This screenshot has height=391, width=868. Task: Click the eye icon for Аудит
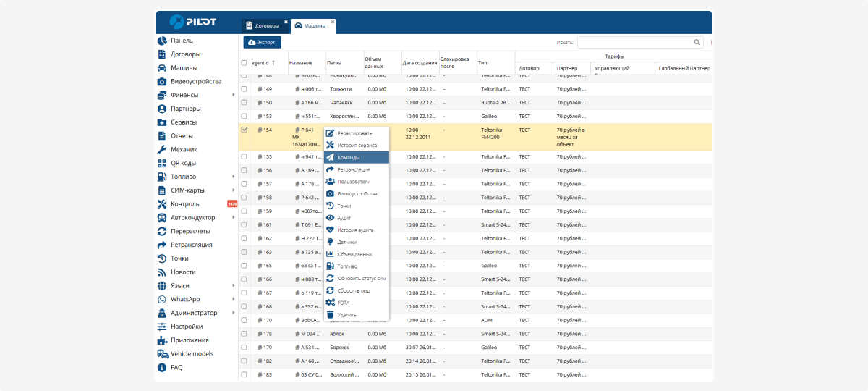click(x=331, y=218)
